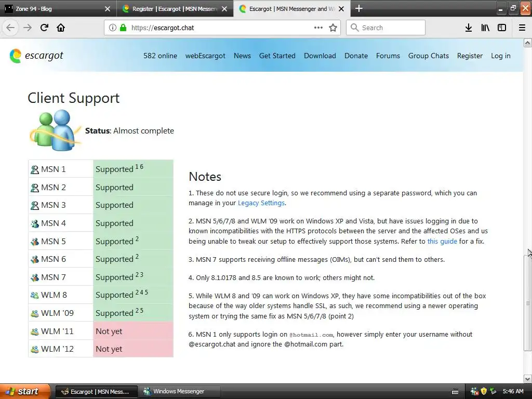Open a new tab with the plus icon
Viewport: 532px width, 399px height.
tap(358, 8)
